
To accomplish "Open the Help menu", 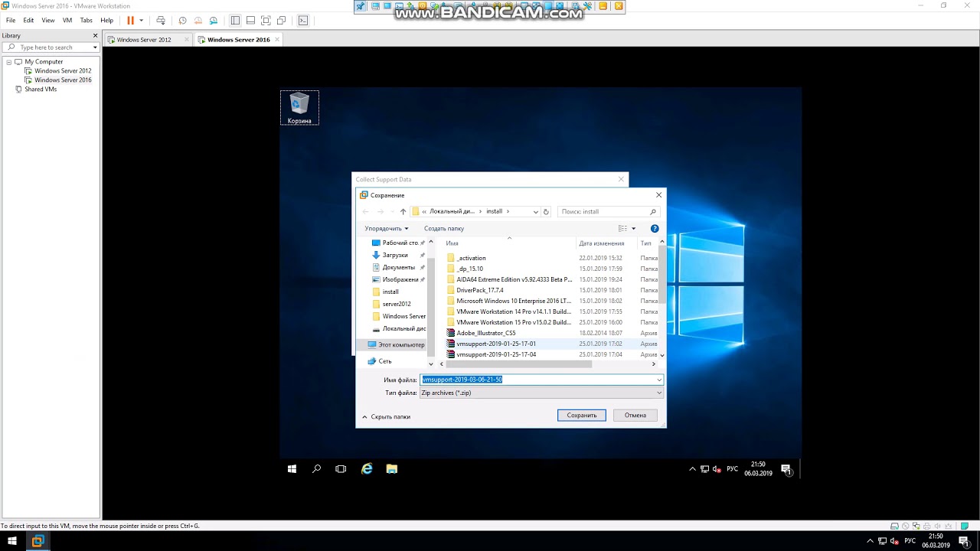I will tap(106, 21).
